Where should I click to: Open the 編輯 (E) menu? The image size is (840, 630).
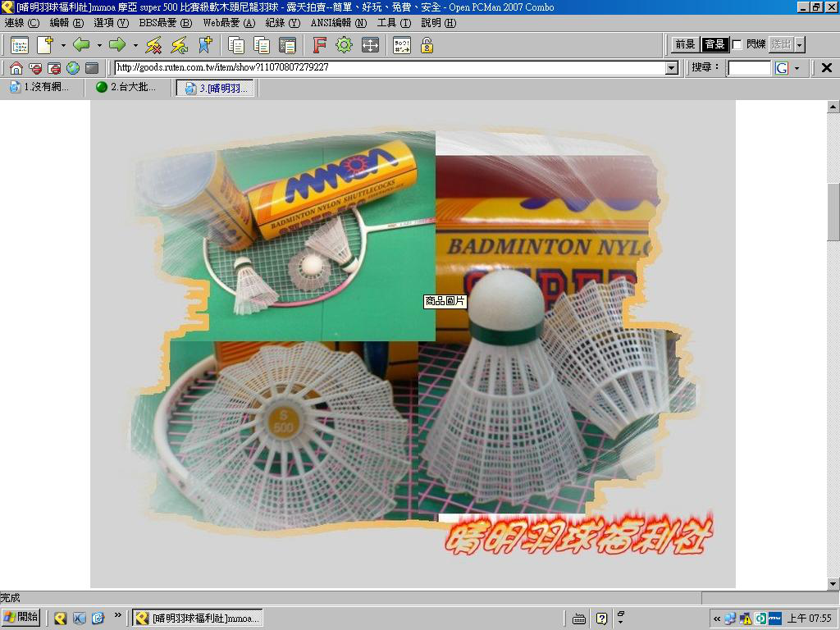click(x=66, y=23)
